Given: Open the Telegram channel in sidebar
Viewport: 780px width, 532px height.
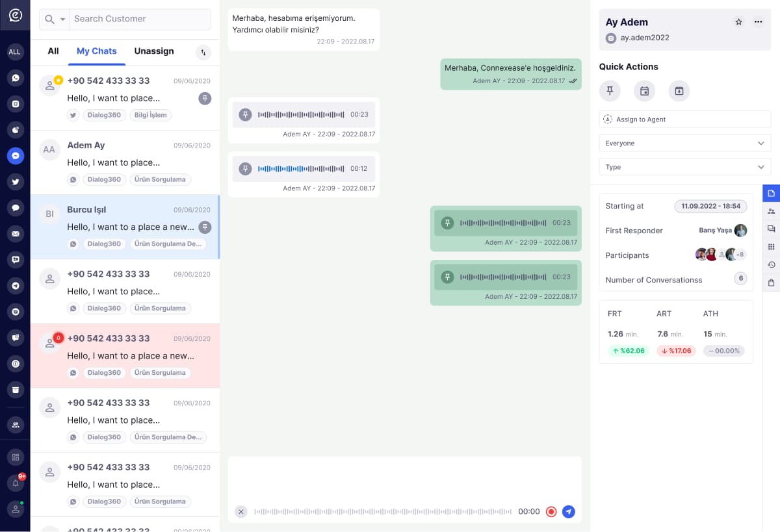Looking at the screenshot, I should tap(15, 285).
